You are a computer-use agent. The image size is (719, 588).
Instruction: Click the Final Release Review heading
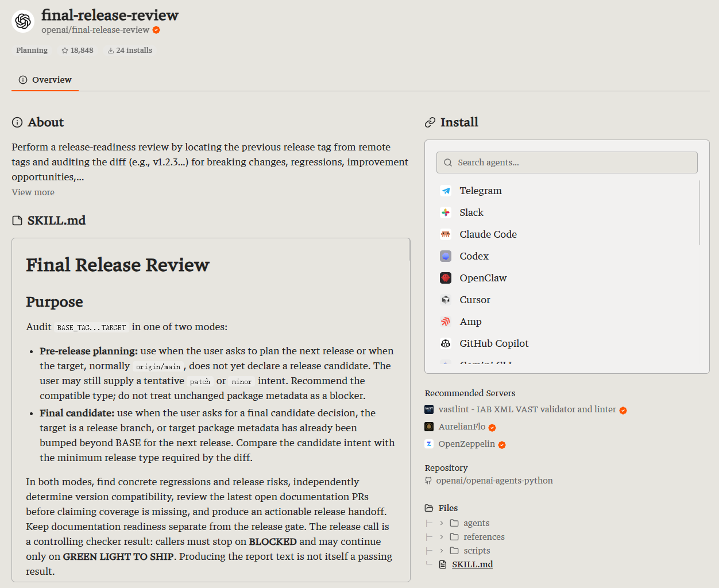[x=118, y=265]
